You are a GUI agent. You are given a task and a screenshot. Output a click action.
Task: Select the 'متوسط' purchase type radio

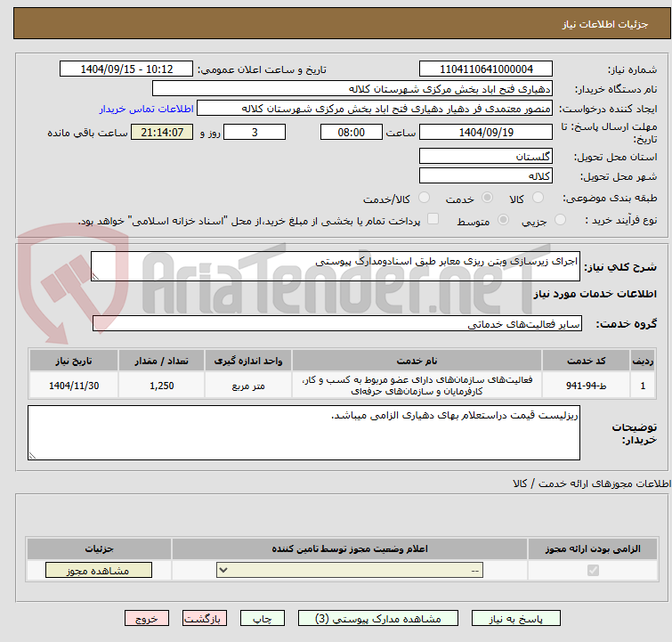tap(503, 220)
